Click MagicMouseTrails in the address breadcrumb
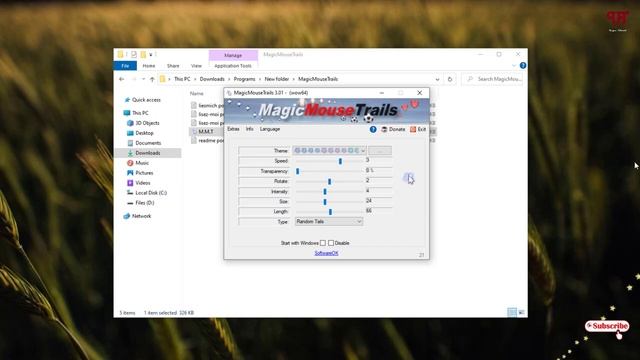This screenshot has height=360, width=640. 318,79
